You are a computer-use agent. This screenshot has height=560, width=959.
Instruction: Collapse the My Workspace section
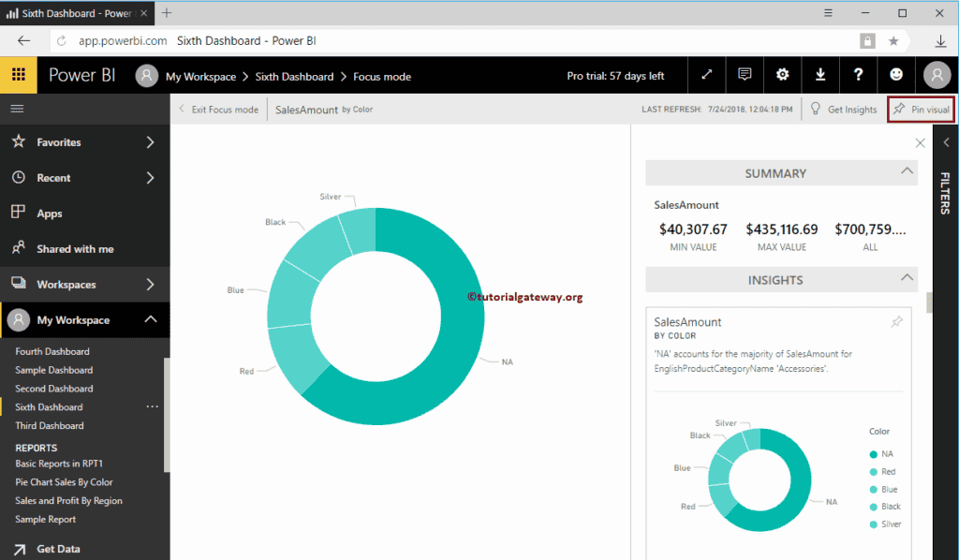150,320
